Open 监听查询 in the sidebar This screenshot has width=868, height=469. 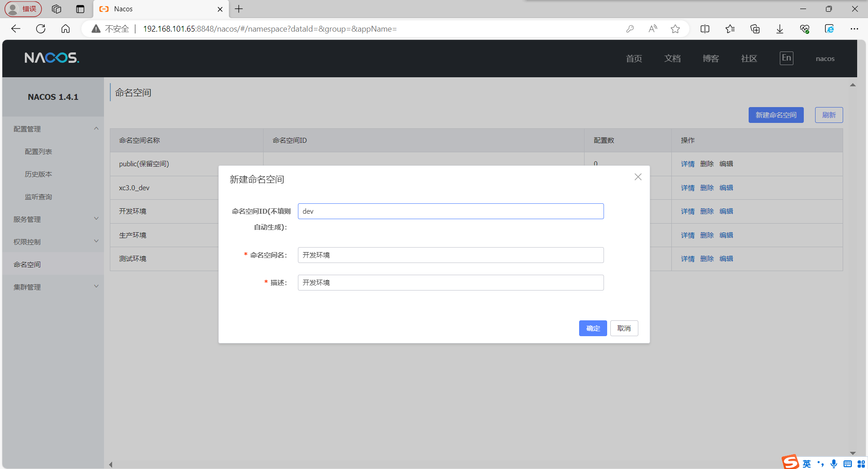click(38, 197)
